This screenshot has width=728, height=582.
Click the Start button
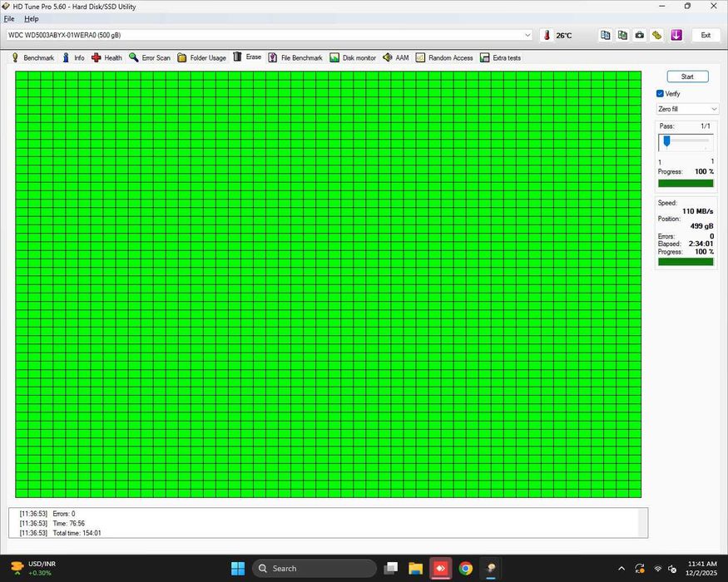687,76
